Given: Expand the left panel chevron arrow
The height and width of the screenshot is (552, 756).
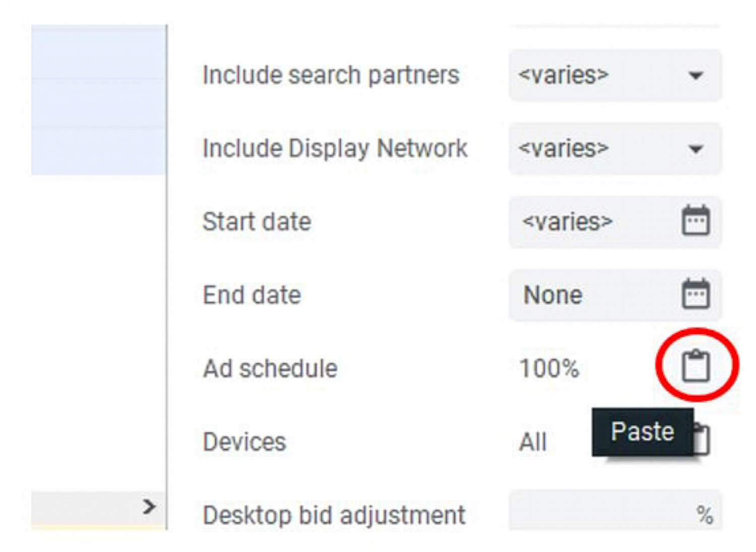Looking at the screenshot, I should pos(149,506).
